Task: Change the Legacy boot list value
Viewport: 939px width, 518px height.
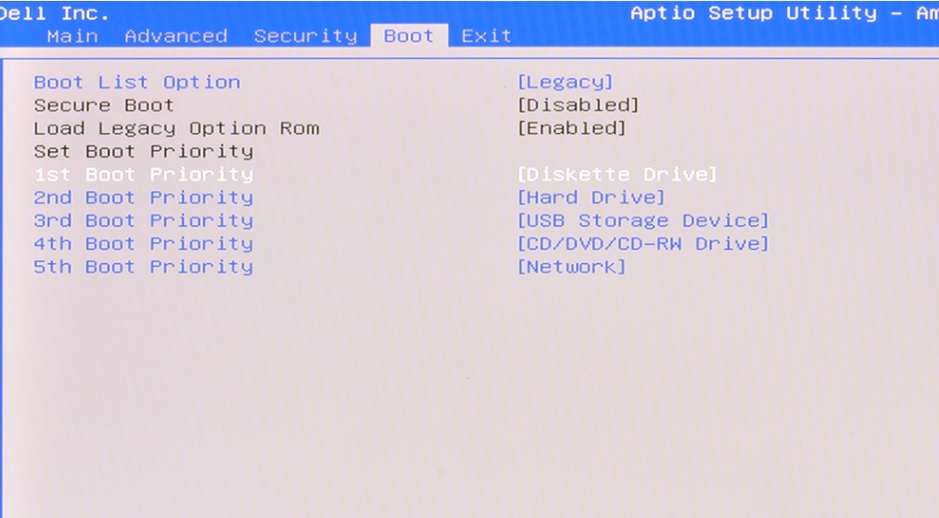Action: 565,82
